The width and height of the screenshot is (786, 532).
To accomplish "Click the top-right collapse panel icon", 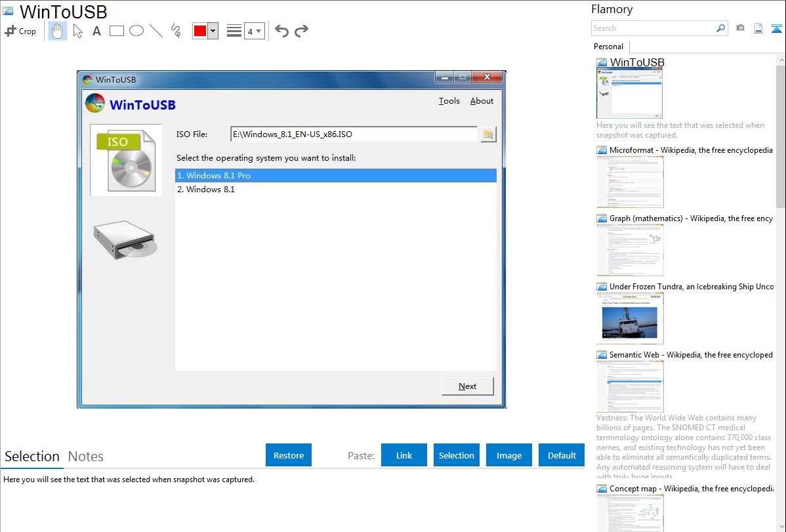I will click(776, 28).
